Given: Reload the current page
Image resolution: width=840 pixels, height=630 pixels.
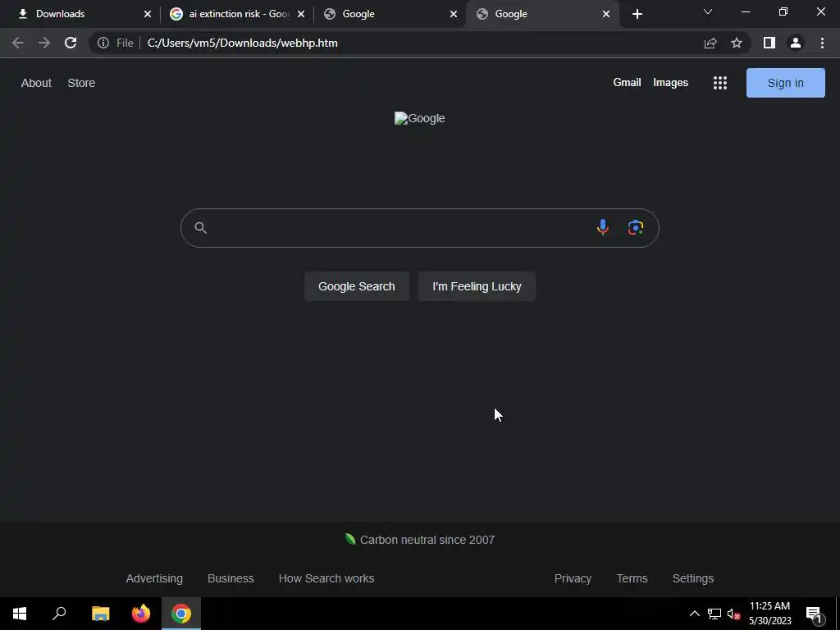Looking at the screenshot, I should click(x=71, y=43).
